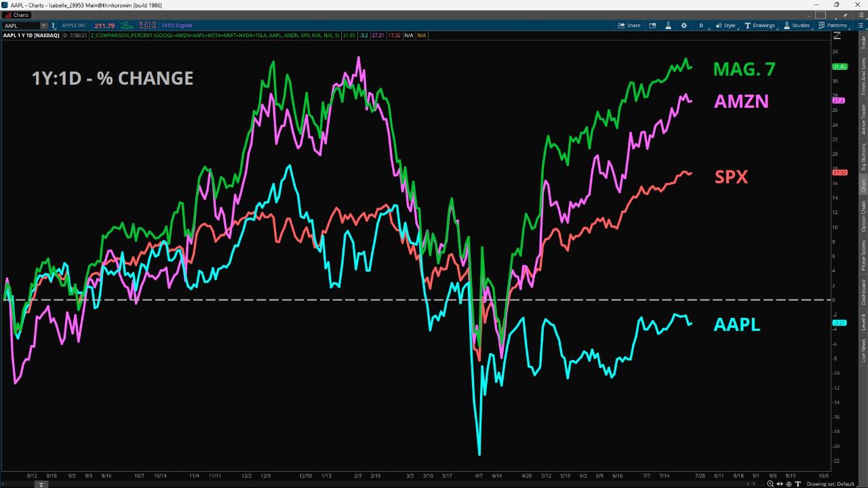Click the green MAG. 7 value bubble on price axis
This screenshot has width=868, height=488.
pyautogui.click(x=840, y=66)
